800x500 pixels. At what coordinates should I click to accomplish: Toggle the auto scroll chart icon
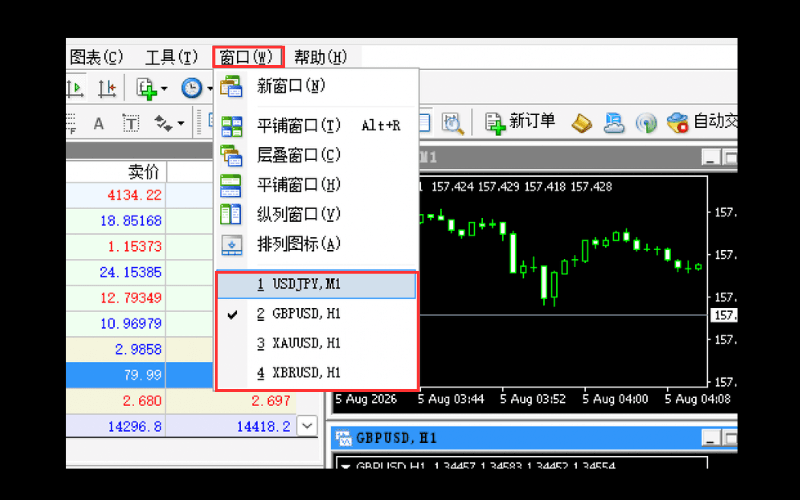click(x=75, y=88)
